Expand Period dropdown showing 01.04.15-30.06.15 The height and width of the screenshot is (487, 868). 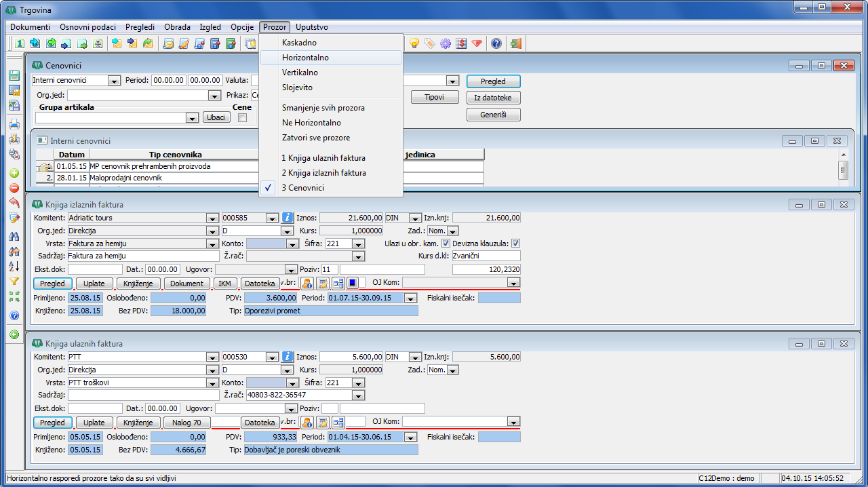[410, 437]
